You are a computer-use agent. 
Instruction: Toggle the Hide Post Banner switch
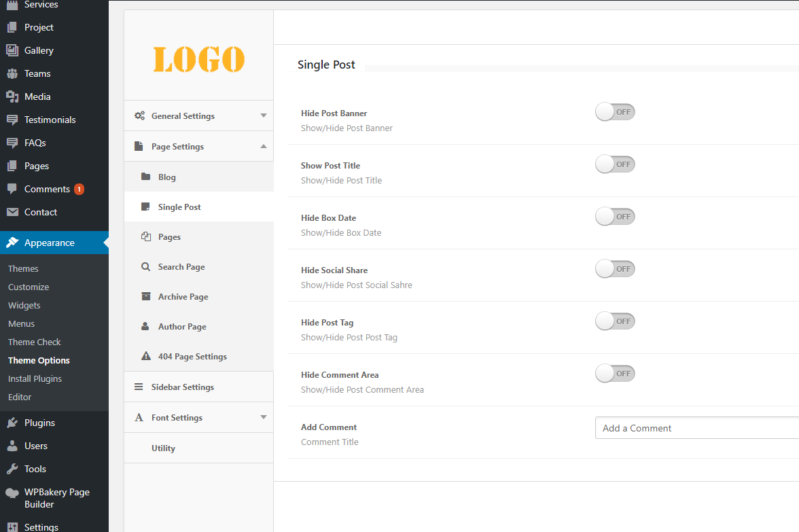(614, 112)
